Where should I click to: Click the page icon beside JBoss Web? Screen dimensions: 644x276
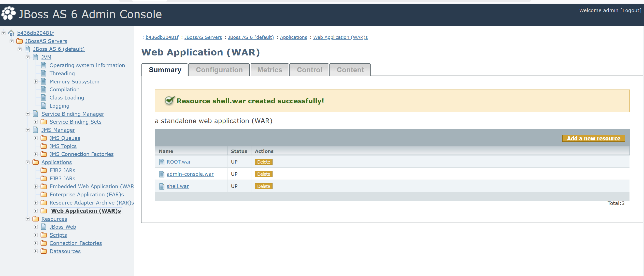(x=44, y=227)
